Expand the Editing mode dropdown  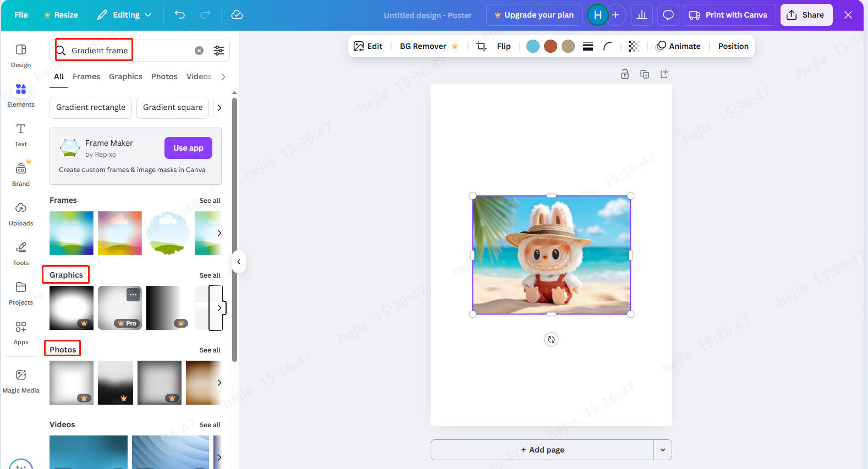124,15
